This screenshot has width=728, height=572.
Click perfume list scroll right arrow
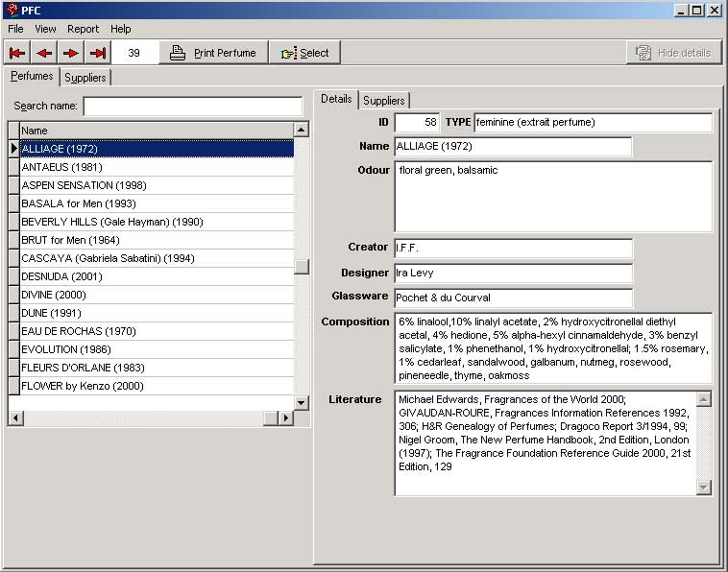286,418
